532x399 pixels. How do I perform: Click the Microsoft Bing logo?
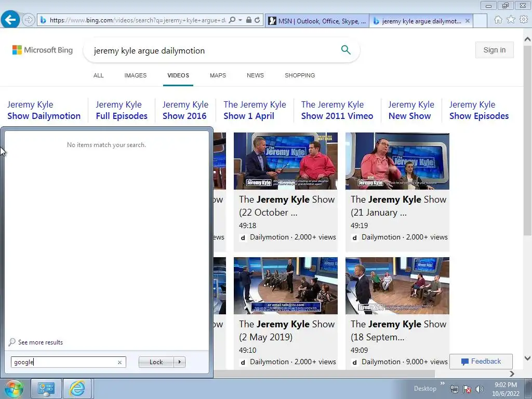pyautogui.click(x=43, y=50)
